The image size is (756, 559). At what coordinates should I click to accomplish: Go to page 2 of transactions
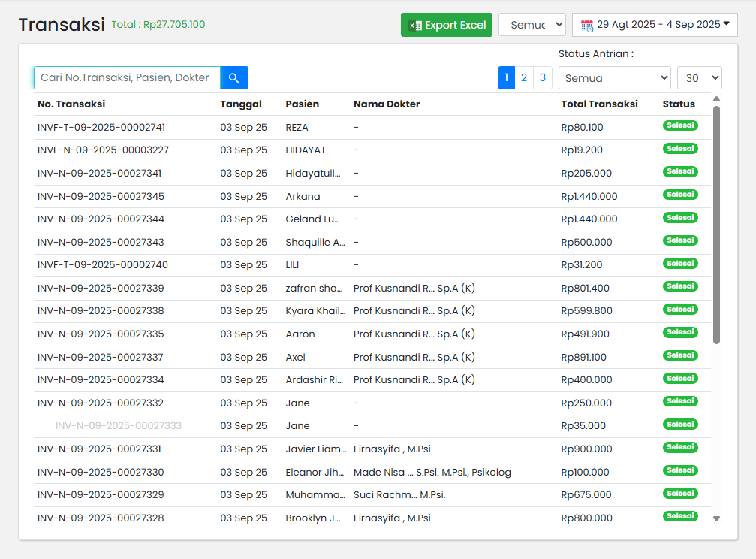pyautogui.click(x=524, y=77)
